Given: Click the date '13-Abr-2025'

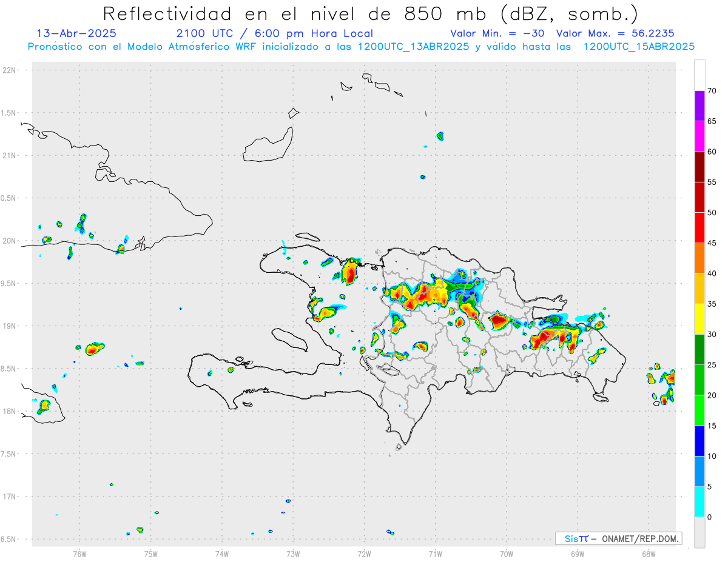Looking at the screenshot, I should pos(76,33).
